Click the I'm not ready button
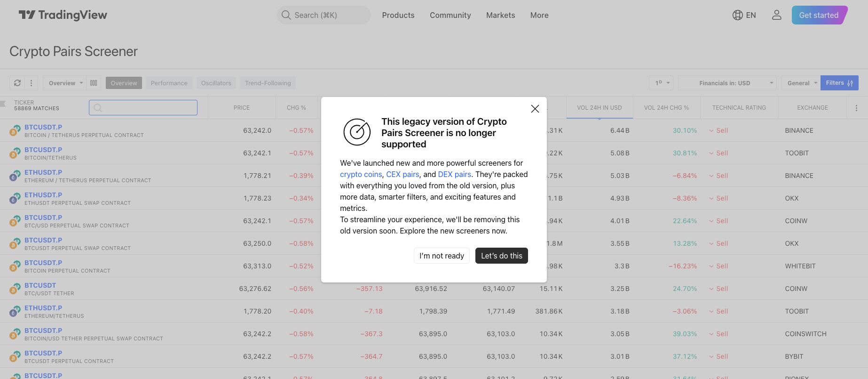The width and height of the screenshot is (868, 379). [x=442, y=256]
